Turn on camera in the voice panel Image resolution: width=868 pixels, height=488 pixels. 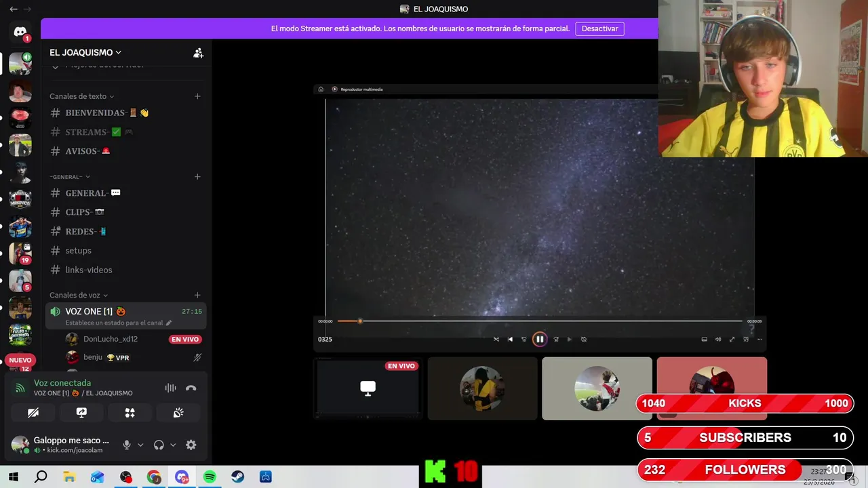[33, 412]
